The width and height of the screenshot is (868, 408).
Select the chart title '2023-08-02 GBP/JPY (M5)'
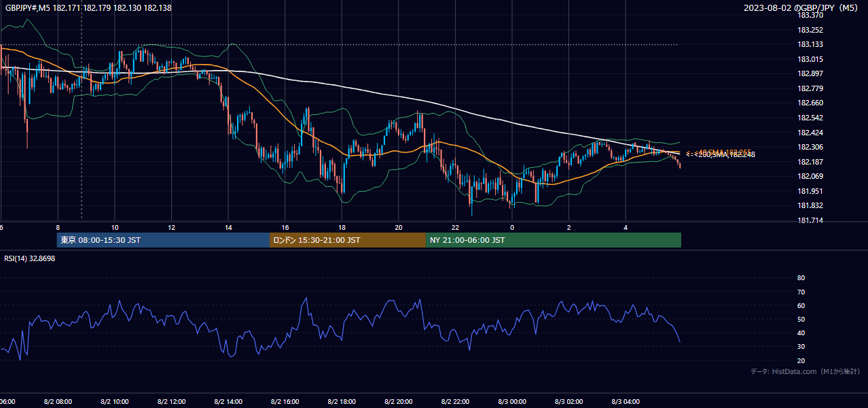801,7
